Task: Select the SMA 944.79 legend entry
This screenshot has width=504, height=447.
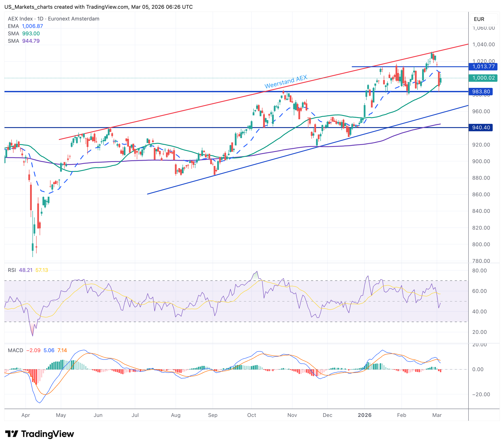Action: [24, 41]
